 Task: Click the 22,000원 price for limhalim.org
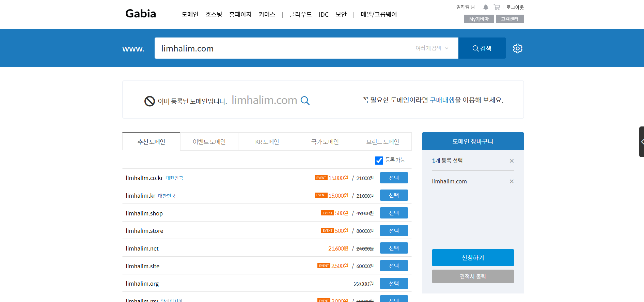tap(363, 284)
